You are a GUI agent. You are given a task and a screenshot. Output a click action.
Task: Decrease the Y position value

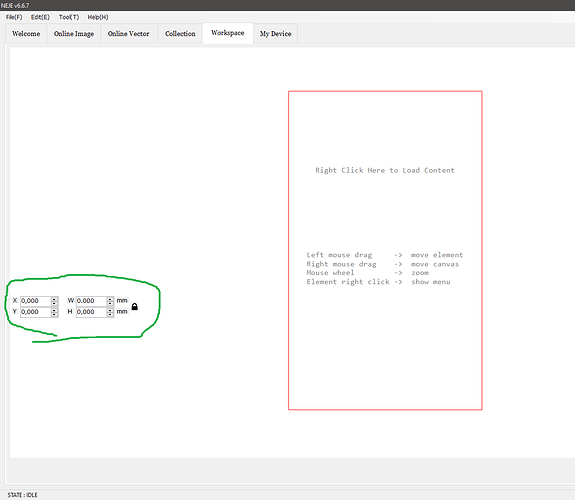(x=54, y=314)
